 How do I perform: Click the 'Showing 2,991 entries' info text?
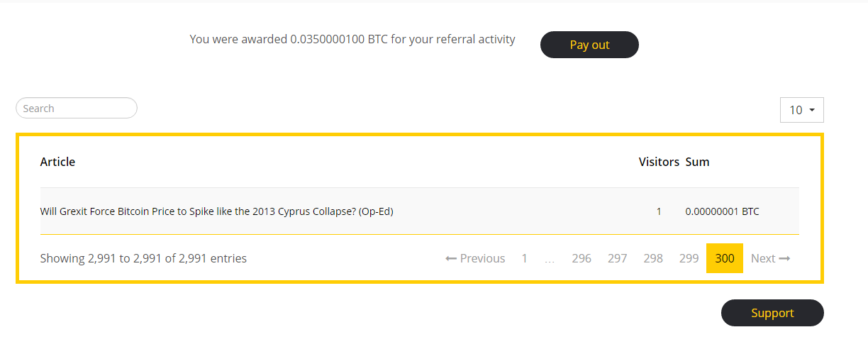143,258
